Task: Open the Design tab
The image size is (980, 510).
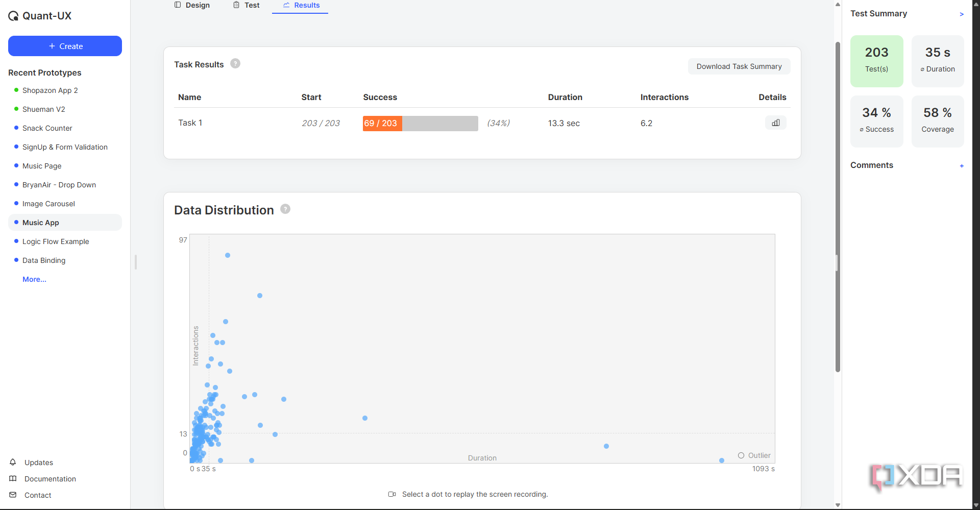Action: click(x=192, y=5)
